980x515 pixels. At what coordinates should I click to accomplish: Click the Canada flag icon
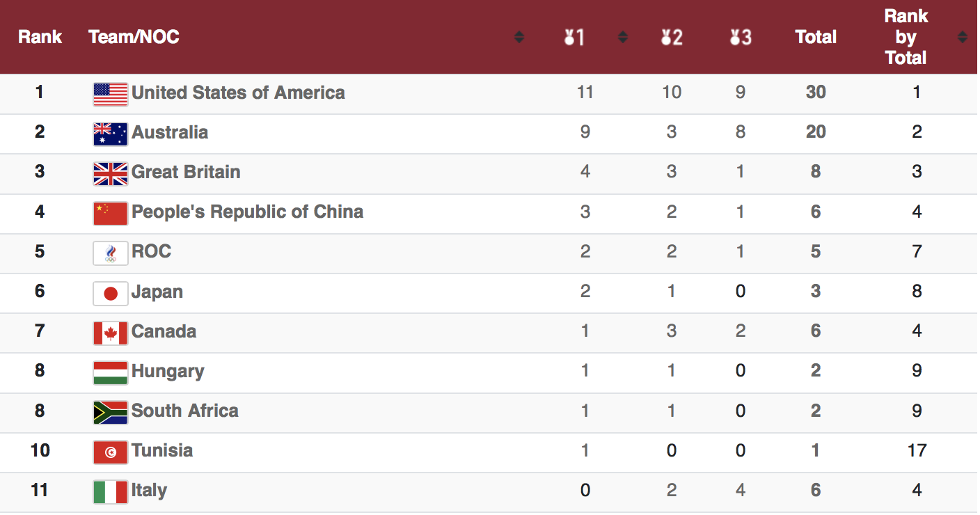coord(111,333)
